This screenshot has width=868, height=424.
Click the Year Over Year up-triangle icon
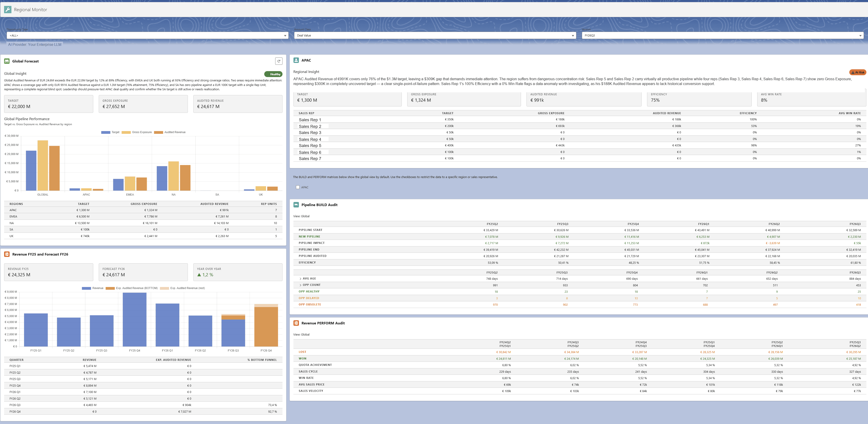click(199, 275)
